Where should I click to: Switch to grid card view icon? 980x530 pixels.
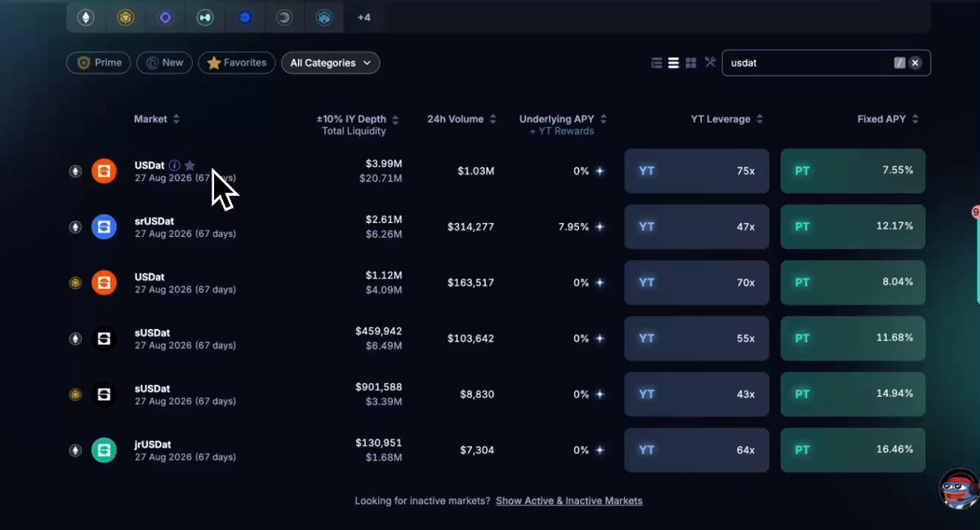(x=691, y=63)
